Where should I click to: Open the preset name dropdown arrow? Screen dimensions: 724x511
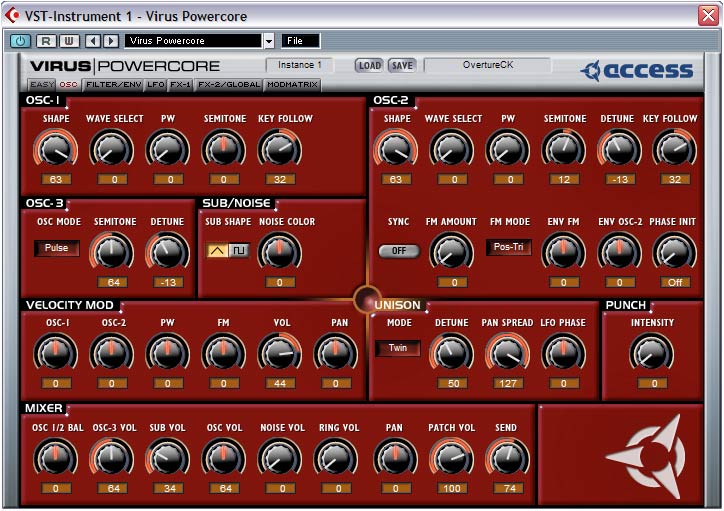coord(268,41)
